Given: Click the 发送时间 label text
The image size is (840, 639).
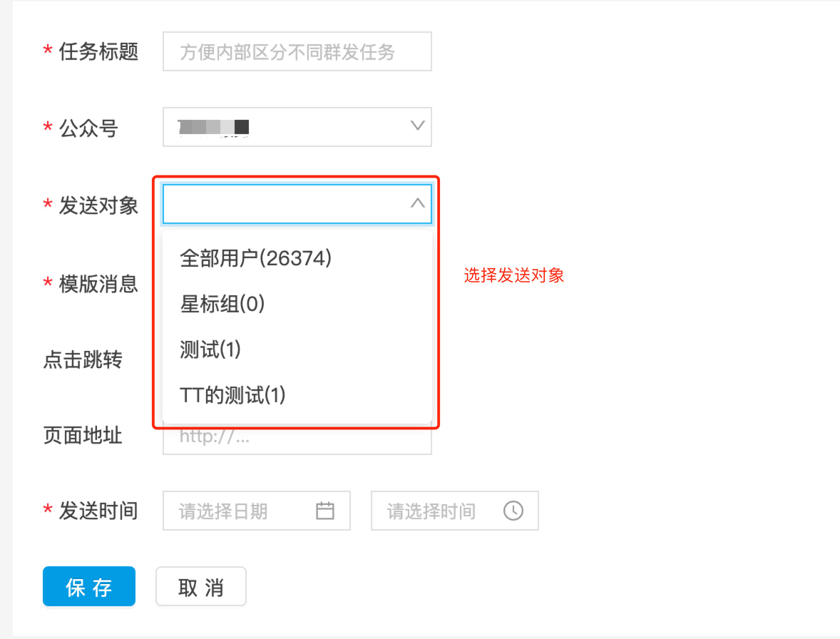Looking at the screenshot, I should (98, 511).
